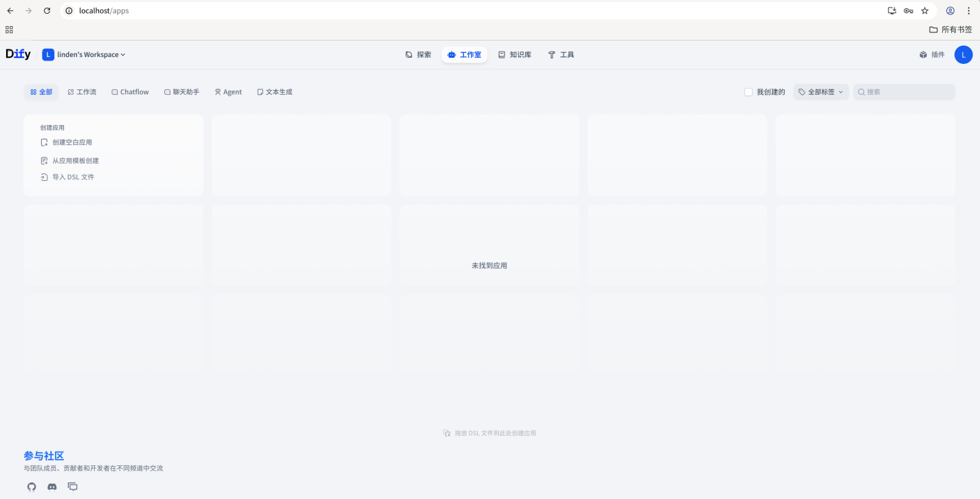
Task: Open the browser apps grid shortcut
Action: pos(9,30)
